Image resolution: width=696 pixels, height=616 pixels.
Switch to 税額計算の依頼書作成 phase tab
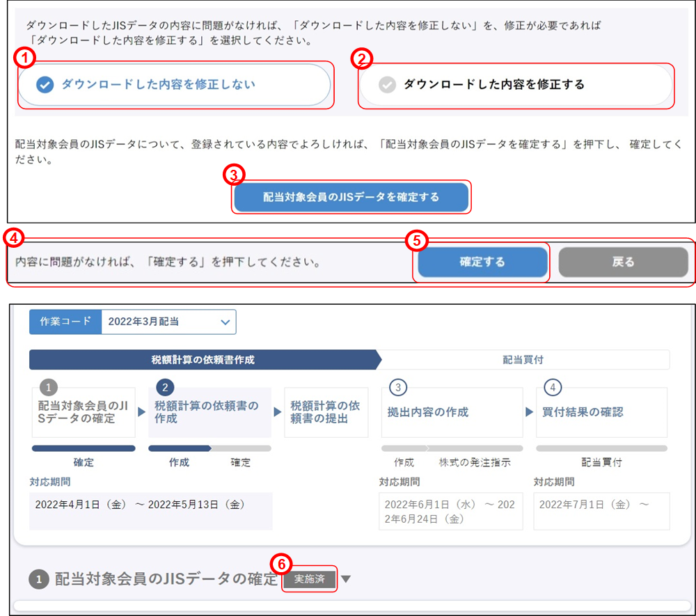click(x=203, y=360)
